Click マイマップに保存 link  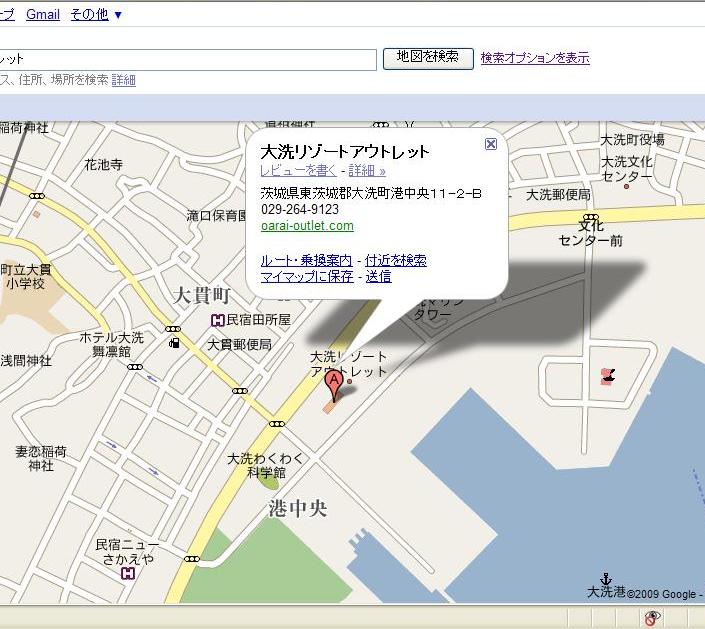coord(307,276)
